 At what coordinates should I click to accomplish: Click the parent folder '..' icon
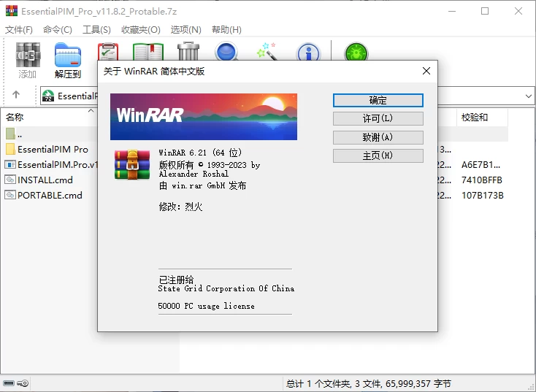(10, 134)
